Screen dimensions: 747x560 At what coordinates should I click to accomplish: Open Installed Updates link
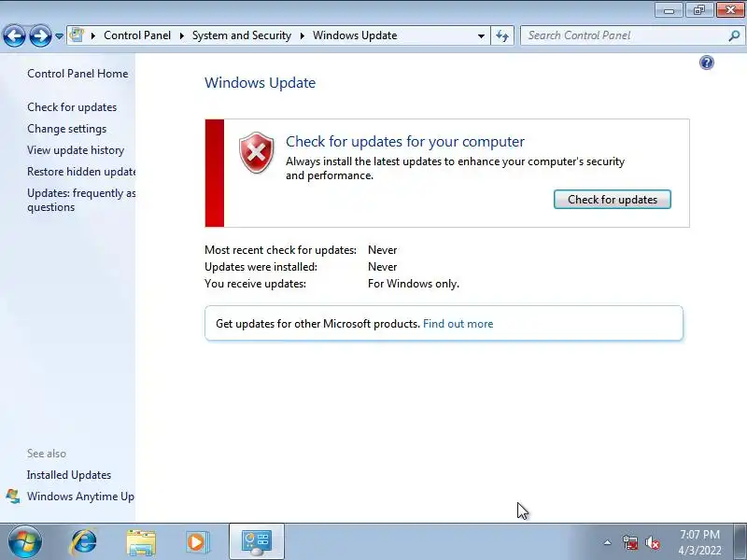[x=69, y=475]
